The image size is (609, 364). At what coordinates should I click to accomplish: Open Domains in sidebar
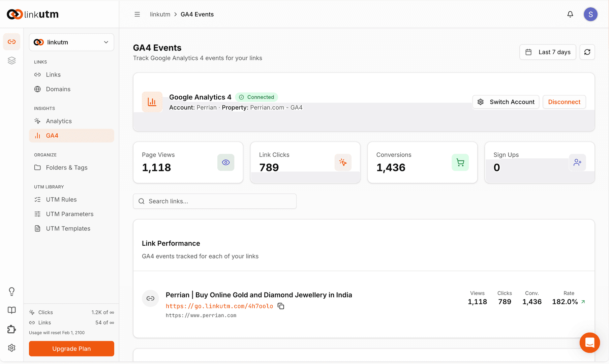[x=71, y=89]
